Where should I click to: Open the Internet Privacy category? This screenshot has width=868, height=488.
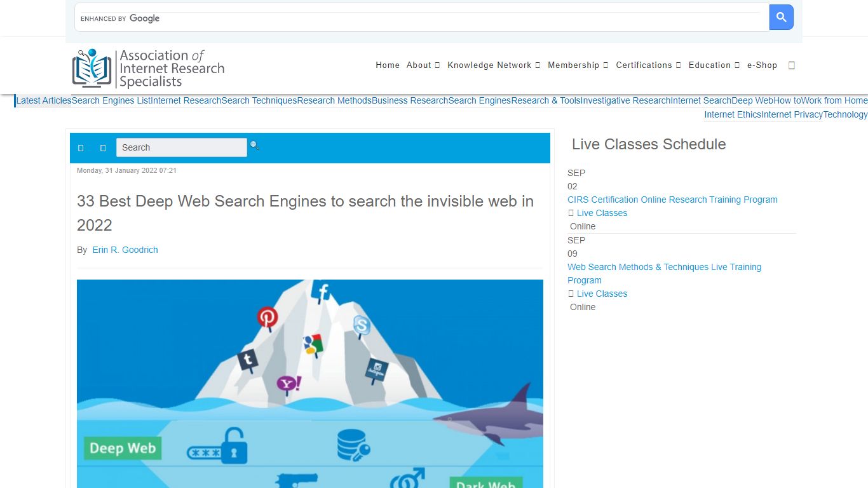792,114
